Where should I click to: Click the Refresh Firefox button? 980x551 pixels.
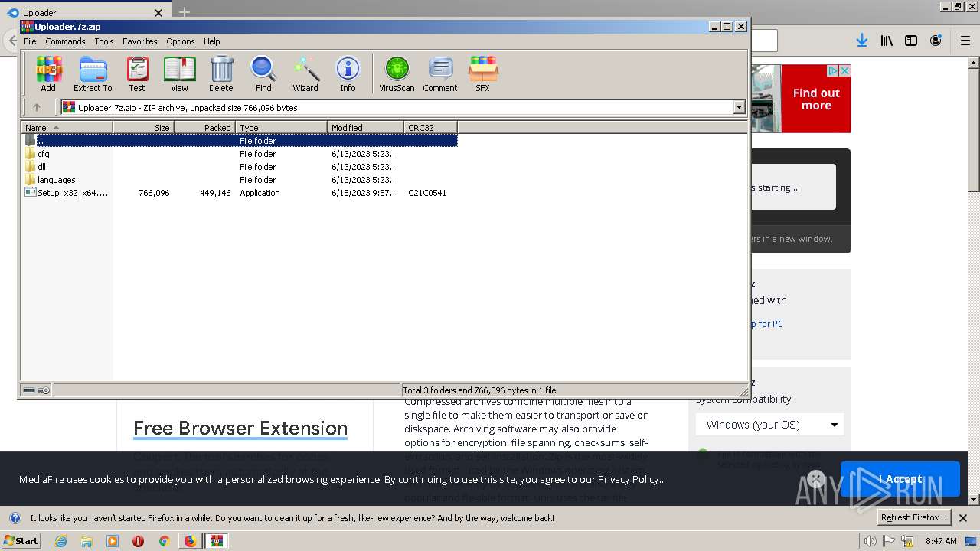pyautogui.click(x=913, y=517)
